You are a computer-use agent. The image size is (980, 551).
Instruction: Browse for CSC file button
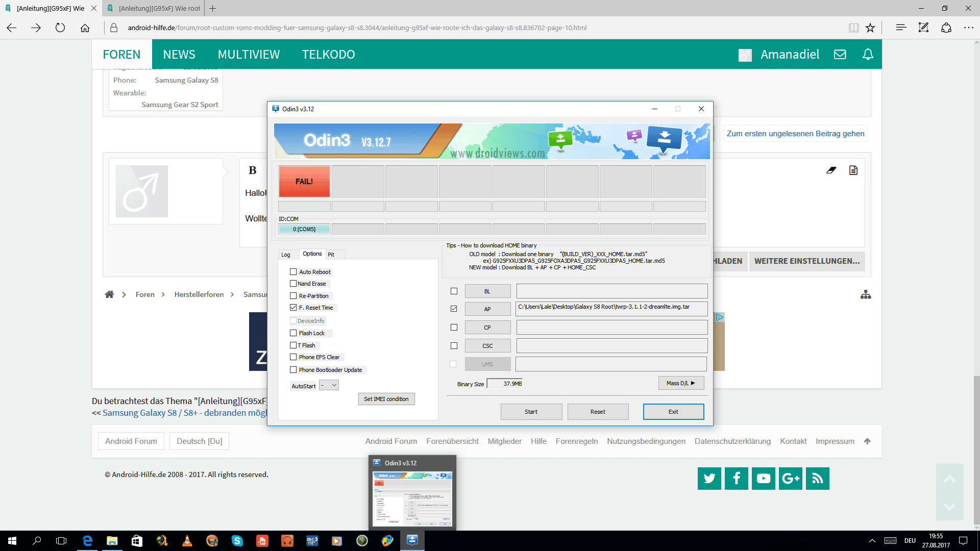click(x=487, y=346)
